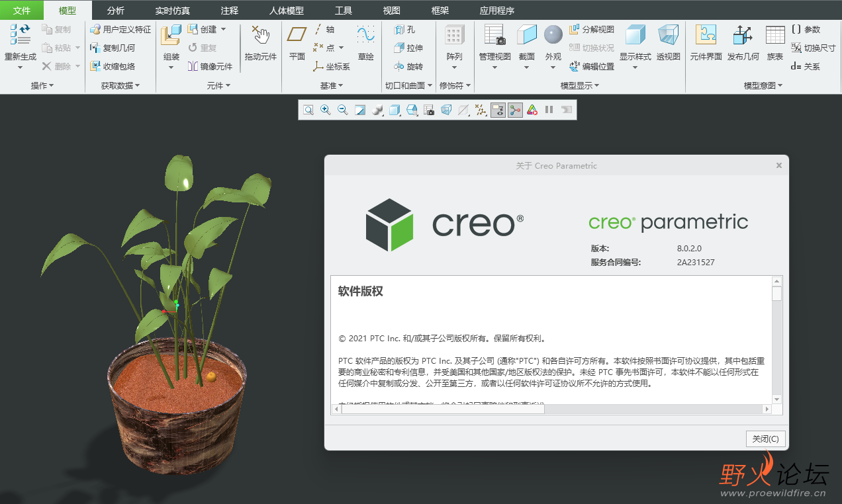Click the Axis (轴) datum tool

pos(324,30)
